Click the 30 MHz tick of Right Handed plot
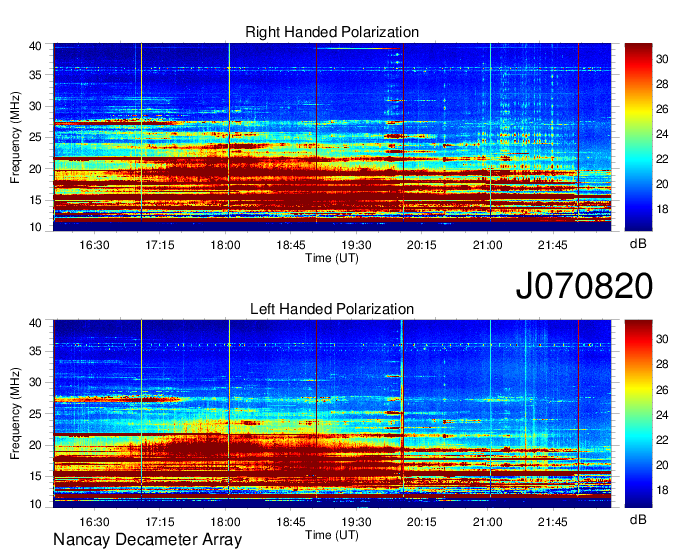680x552 pixels. click(x=35, y=106)
